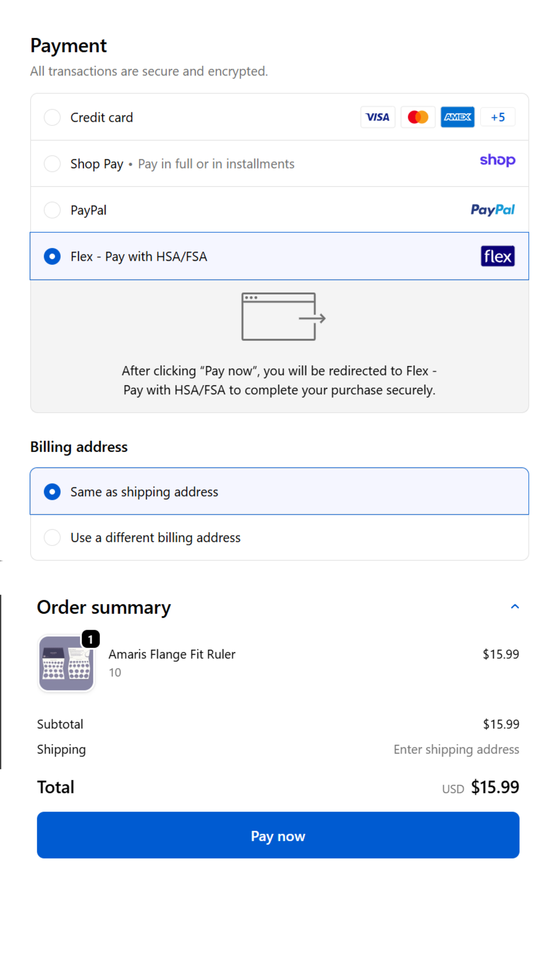
Task: Click the Visa card icon
Action: pos(378,117)
